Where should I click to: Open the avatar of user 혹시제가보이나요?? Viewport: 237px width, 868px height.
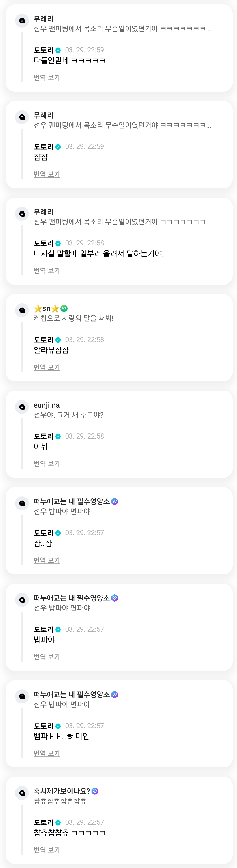coord(22,793)
